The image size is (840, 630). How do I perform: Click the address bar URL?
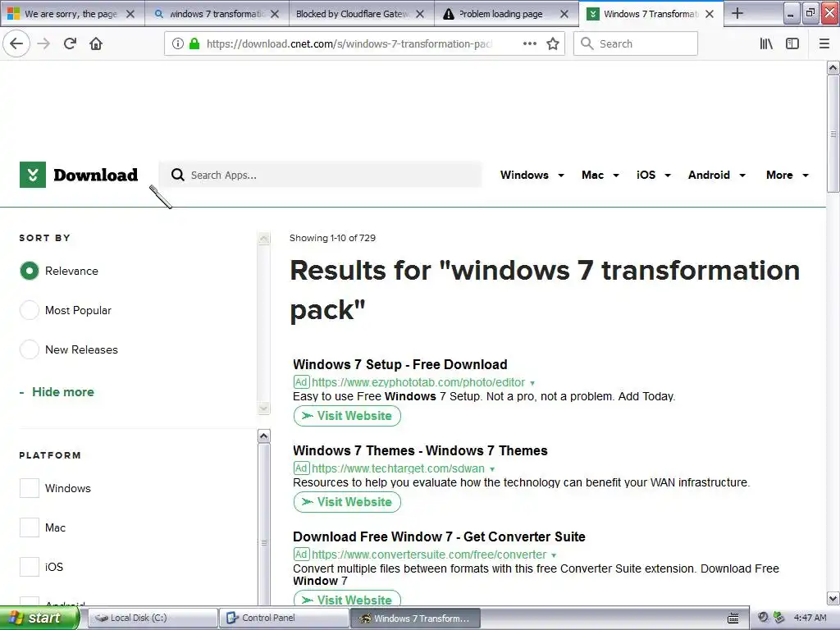pyautogui.click(x=349, y=43)
